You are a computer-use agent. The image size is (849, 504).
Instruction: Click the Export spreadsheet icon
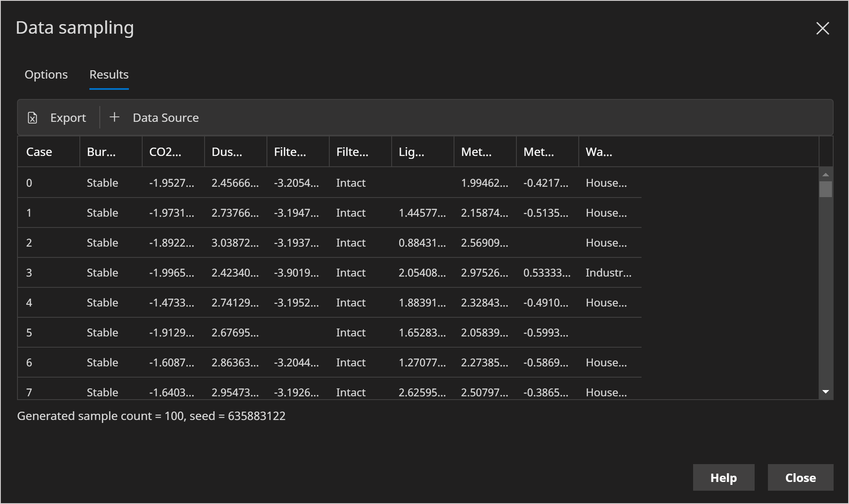coord(33,117)
